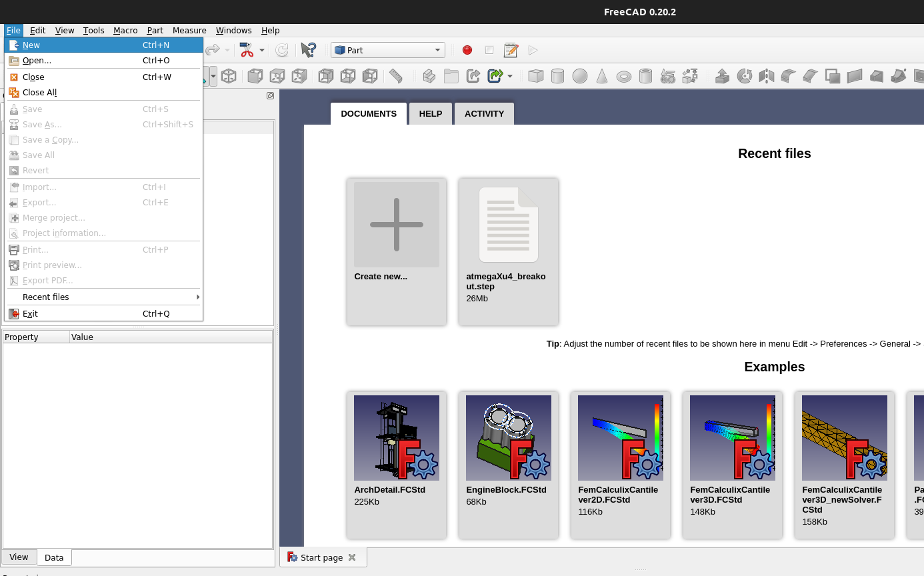The width and height of the screenshot is (924, 576).
Task: Click the Redo arrow icon
Action: pyautogui.click(x=213, y=50)
